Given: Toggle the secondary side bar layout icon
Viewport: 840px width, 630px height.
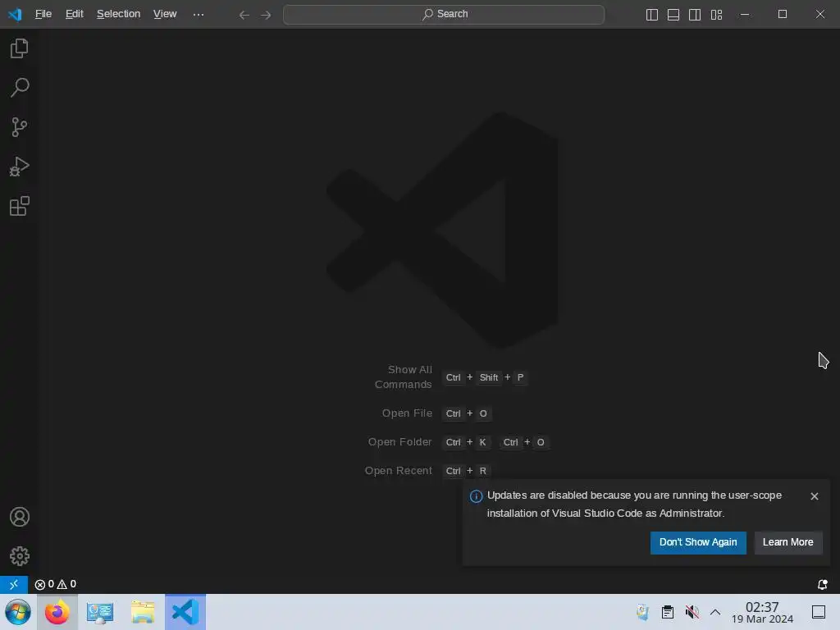Looking at the screenshot, I should click(695, 15).
